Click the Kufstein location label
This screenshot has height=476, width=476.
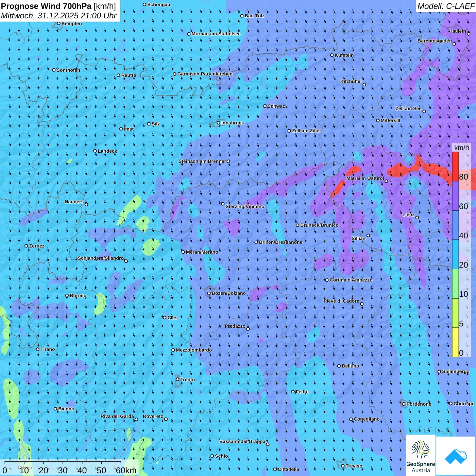tap(344, 55)
